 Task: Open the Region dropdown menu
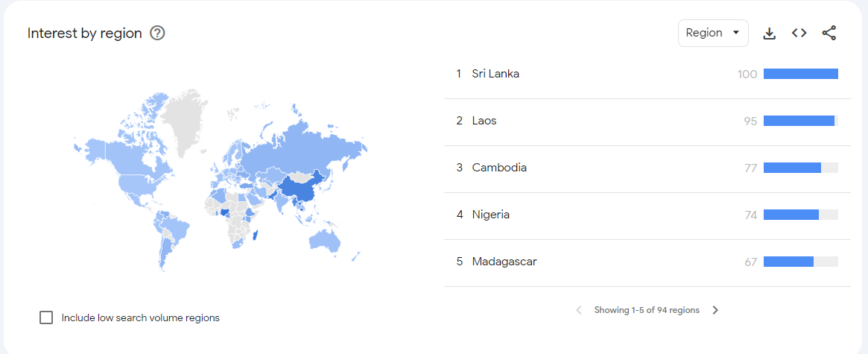[712, 33]
